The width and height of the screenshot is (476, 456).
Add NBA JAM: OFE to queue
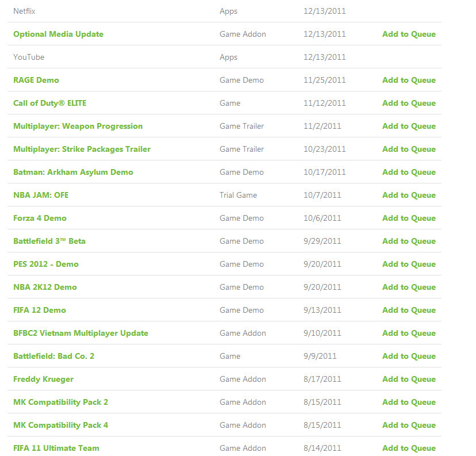(x=409, y=195)
